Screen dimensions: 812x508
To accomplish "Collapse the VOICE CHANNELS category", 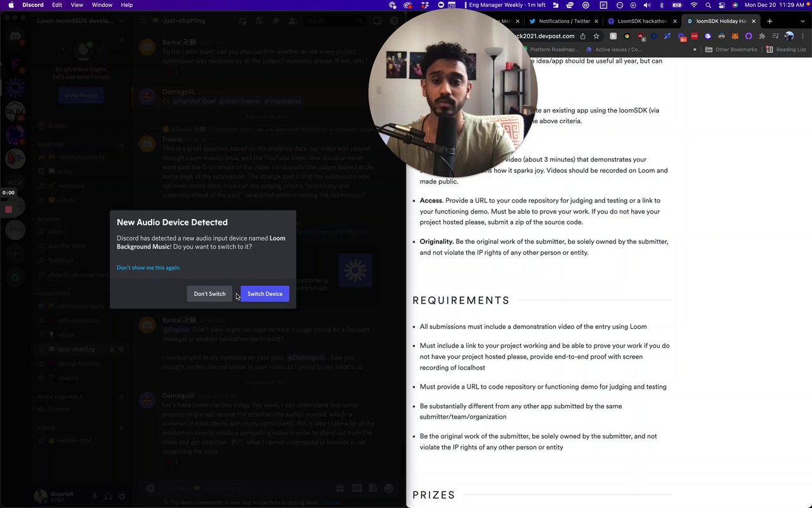I will tap(59, 397).
